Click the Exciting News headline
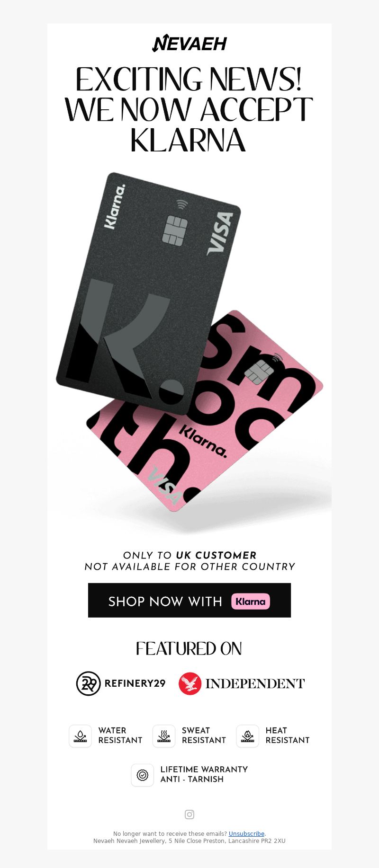The image size is (379, 868). pyautogui.click(x=189, y=109)
